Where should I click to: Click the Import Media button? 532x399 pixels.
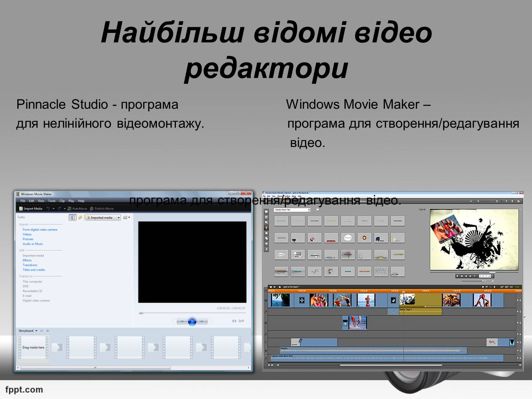(31, 208)
